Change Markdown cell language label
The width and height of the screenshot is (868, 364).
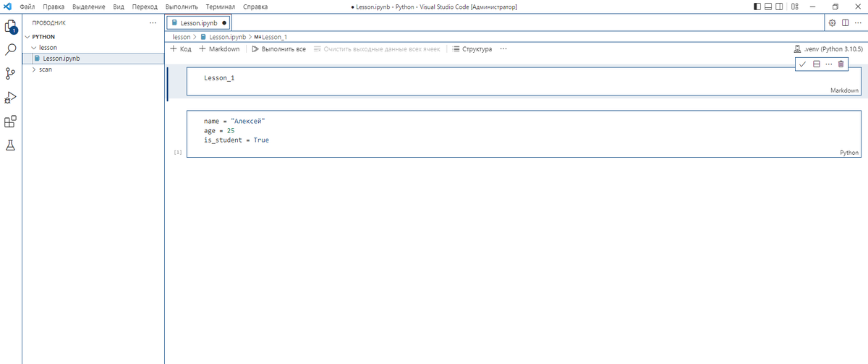(x=844, y=90)
